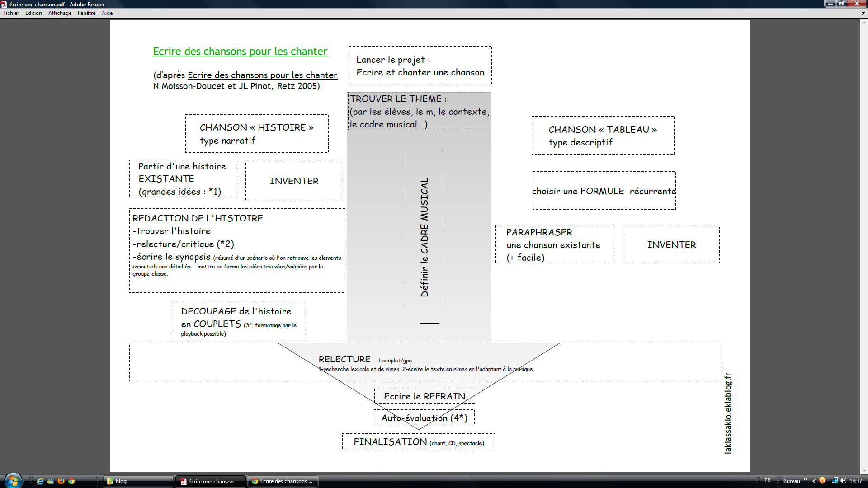Click the underlined book title after d'après
Image resolution: width=868 pixels, height=488 pixels.
[x=262, y=75]
